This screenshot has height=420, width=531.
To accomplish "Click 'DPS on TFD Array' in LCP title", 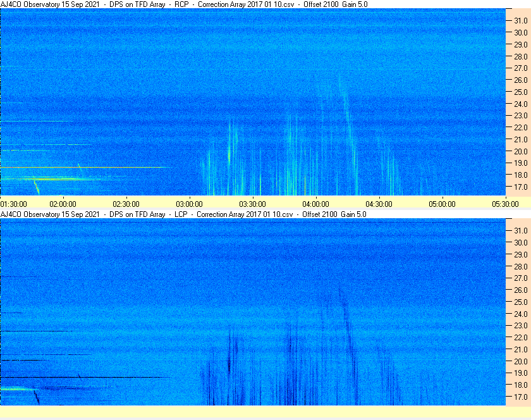I will tap(137, 214).
